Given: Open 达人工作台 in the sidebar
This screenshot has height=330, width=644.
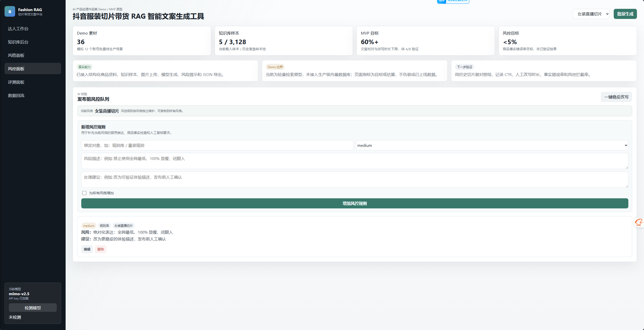Looking at the screenshot, I should [33, 29].
